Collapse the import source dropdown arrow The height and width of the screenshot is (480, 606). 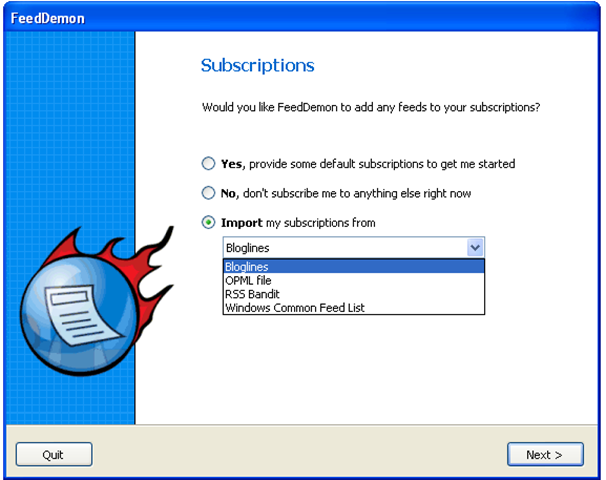tap(475, 247)
